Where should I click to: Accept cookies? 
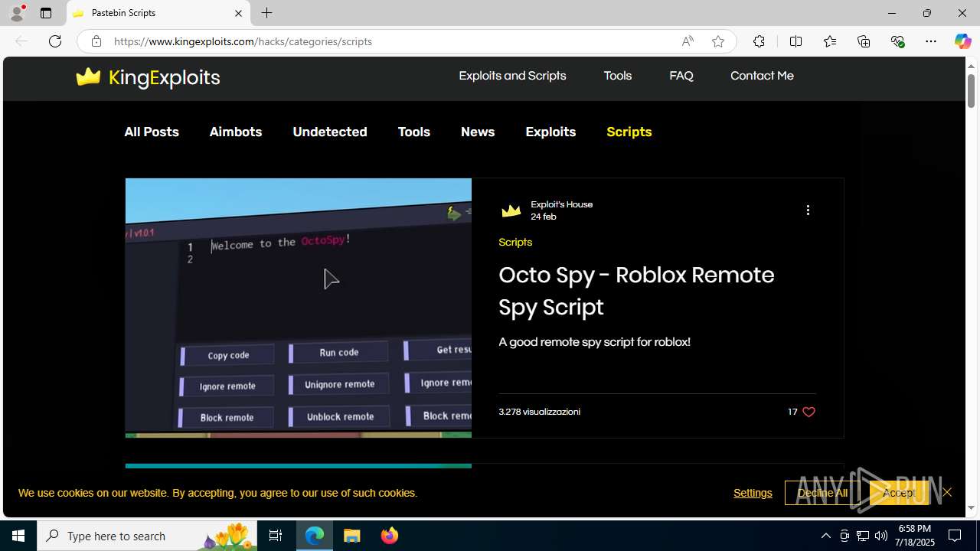pyautogui.click(x=899, y=493)
